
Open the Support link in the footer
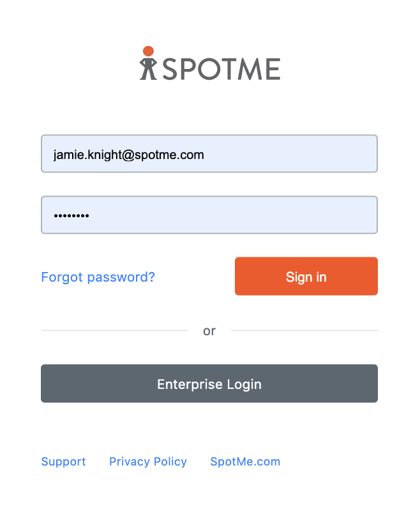pos(63,461)
